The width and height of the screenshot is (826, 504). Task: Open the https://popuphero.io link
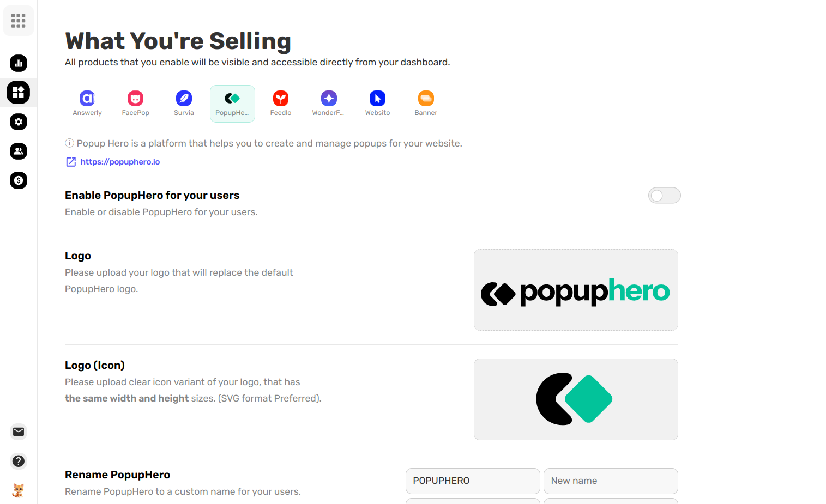tap(120, 162)
